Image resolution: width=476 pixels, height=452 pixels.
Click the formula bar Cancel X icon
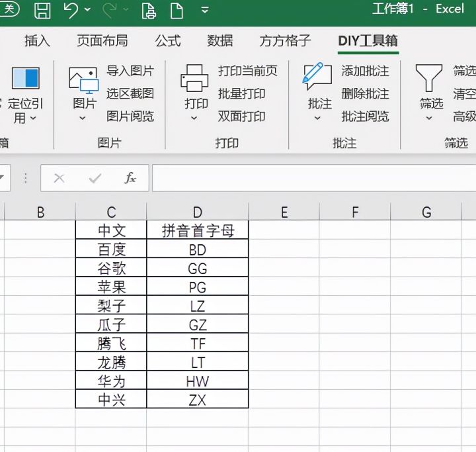click(59, 178)
